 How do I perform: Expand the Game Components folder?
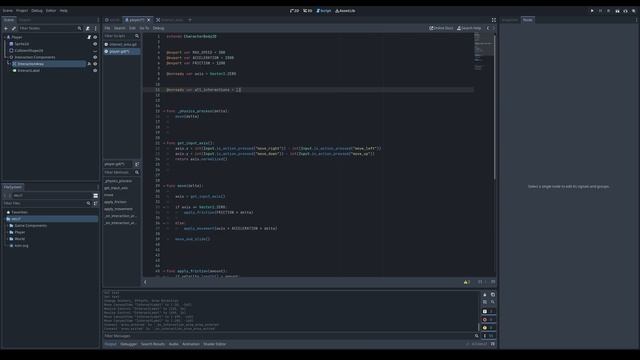(7, 226)
